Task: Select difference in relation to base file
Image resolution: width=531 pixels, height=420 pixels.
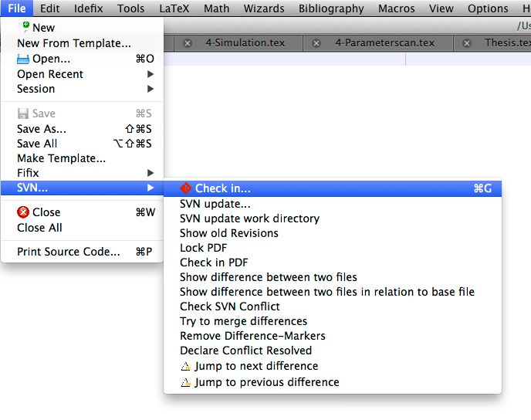Action: click(x=332, y=292)
